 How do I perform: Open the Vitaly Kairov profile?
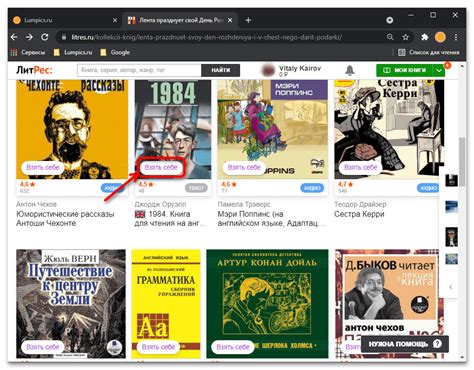(x=291, y=70)
